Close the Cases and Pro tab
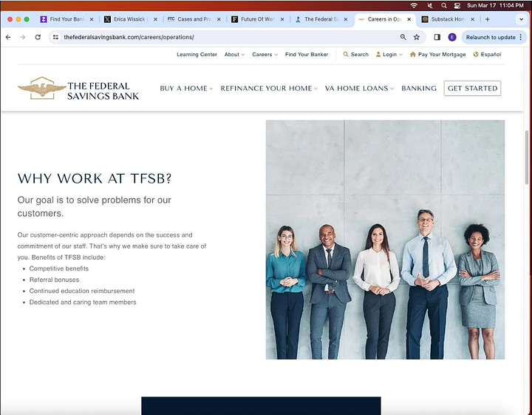 coord(219,19)
